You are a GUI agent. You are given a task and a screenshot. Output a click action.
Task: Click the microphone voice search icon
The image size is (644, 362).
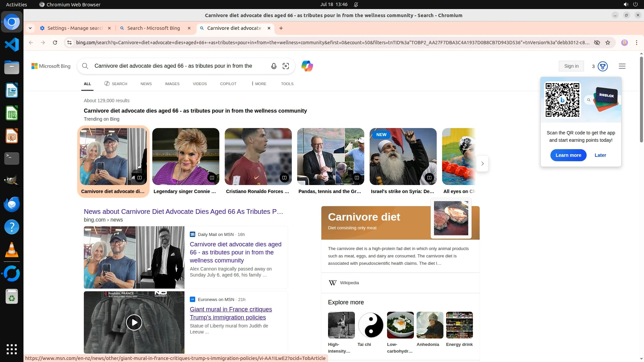coord(274,66)
